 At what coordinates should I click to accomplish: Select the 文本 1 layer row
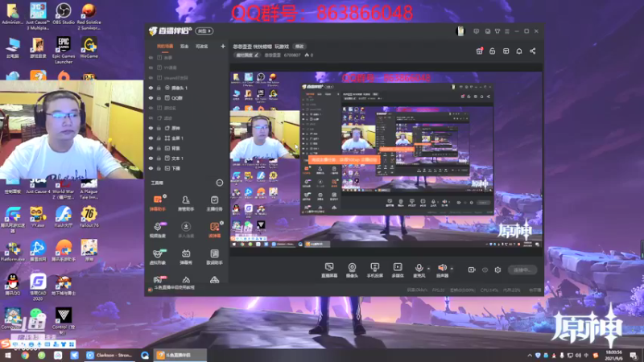(187, 158)
